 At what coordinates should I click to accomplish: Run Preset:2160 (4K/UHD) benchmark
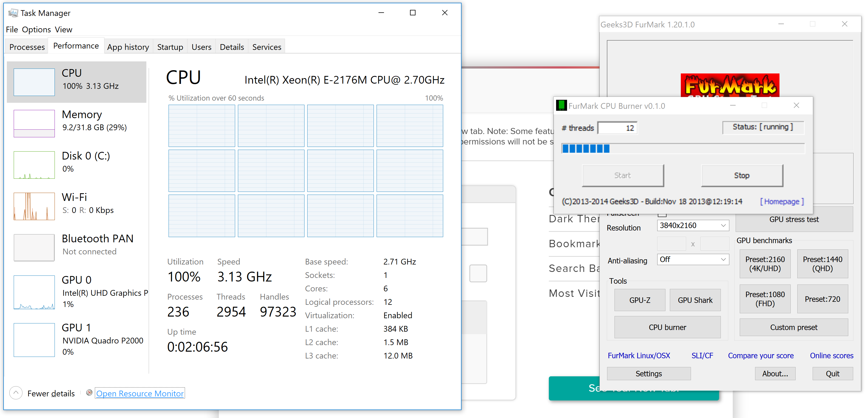pos(765,264)
